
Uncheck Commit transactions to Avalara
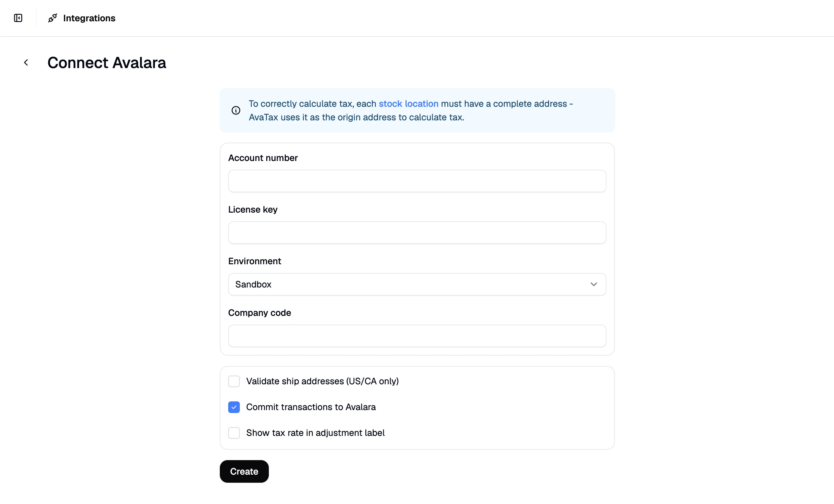pos(234,407)
